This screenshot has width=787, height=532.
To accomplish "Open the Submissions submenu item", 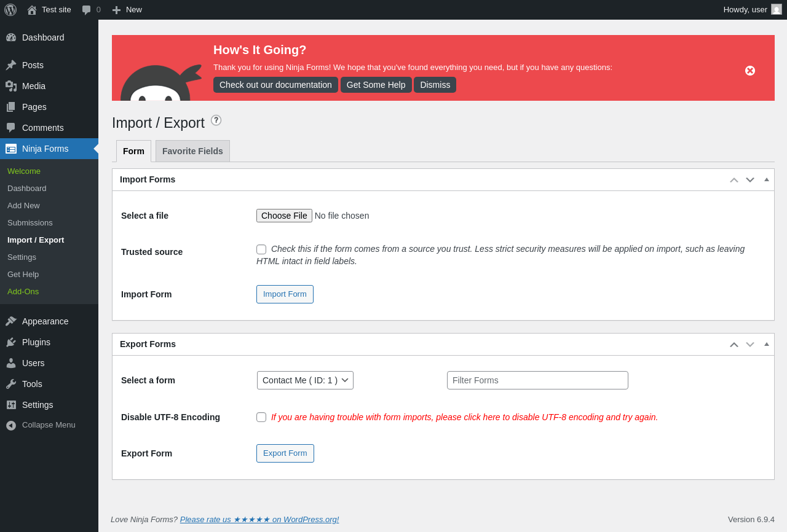I will pyautogui.click(x=30, y=222).
